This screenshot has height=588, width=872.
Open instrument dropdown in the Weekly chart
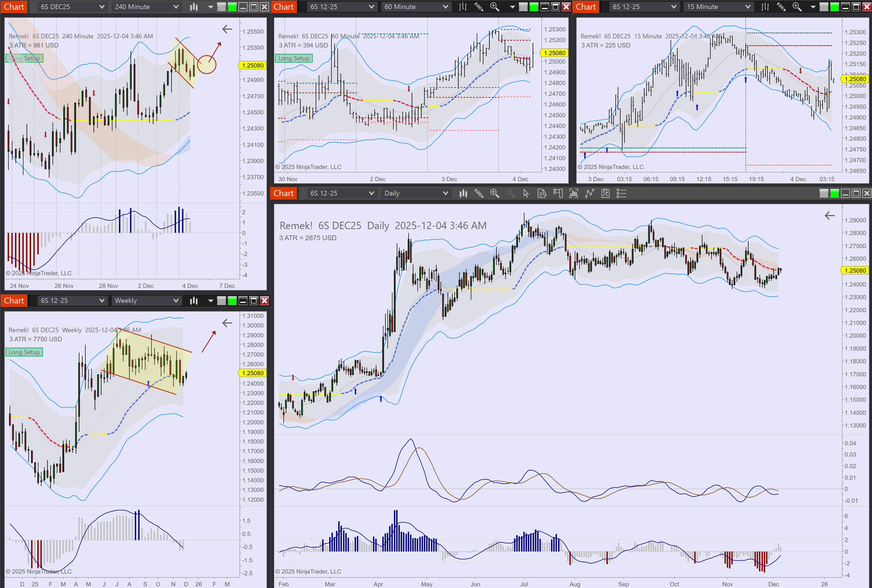73,300
